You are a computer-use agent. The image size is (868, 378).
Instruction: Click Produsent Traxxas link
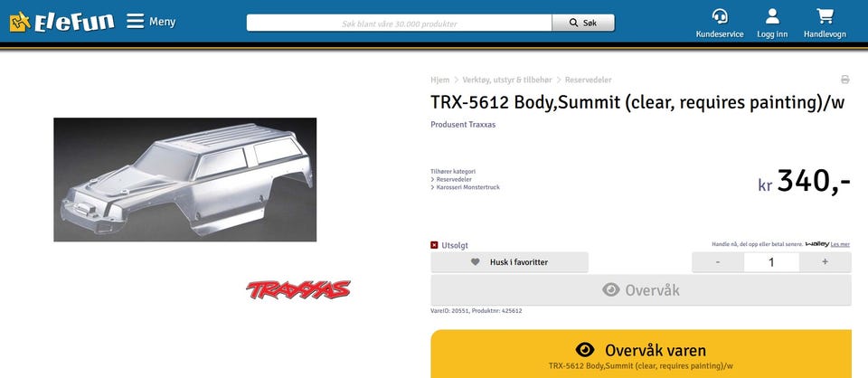[463, 125]
